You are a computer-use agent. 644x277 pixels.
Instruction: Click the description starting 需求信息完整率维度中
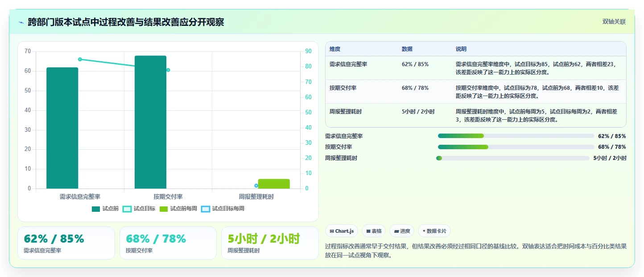537,68
